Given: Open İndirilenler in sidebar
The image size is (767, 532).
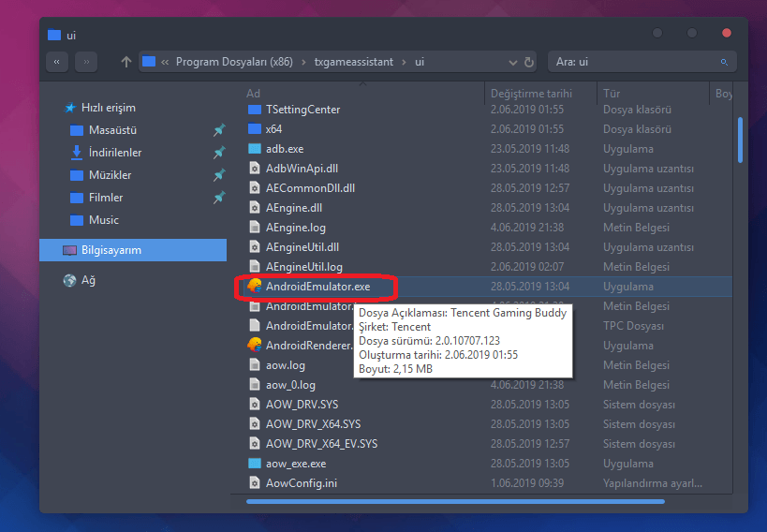Looking at the screenshot, I should [115, 153].
